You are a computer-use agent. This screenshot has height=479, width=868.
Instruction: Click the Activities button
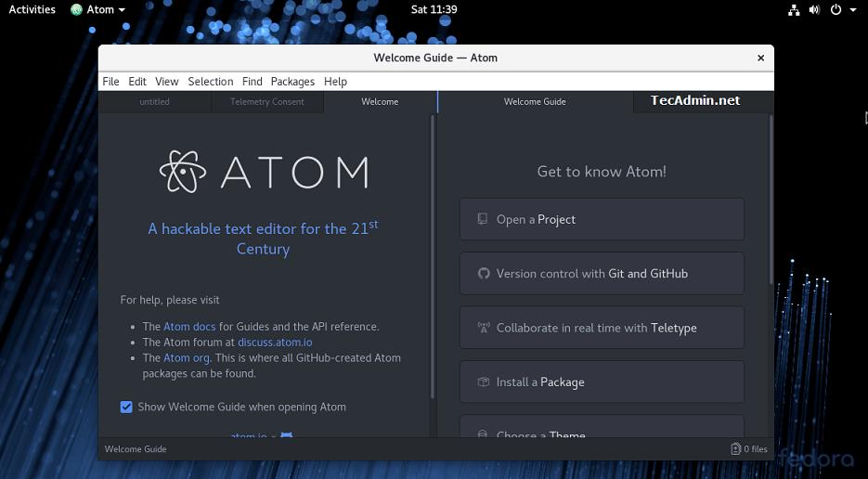click(x=32, y=9)
